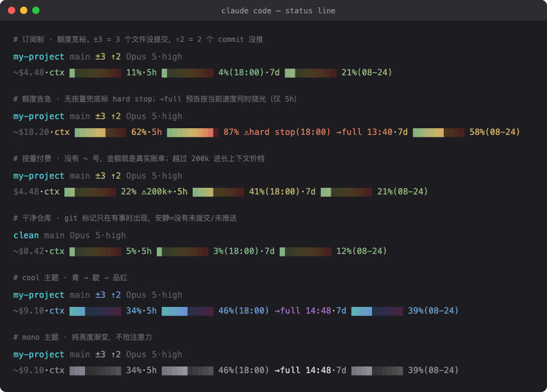Click 'my-project' under the '# 额度告急' comment
Image resolution: width=547 pixels, height=392 pixels.
39,117
